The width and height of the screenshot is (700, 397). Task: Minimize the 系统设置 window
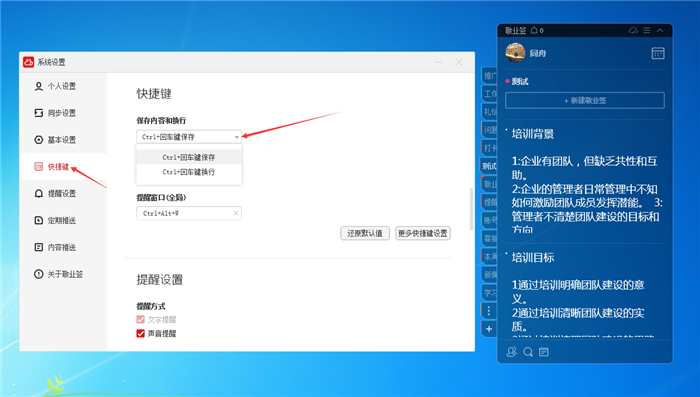(x=438, y=62)
